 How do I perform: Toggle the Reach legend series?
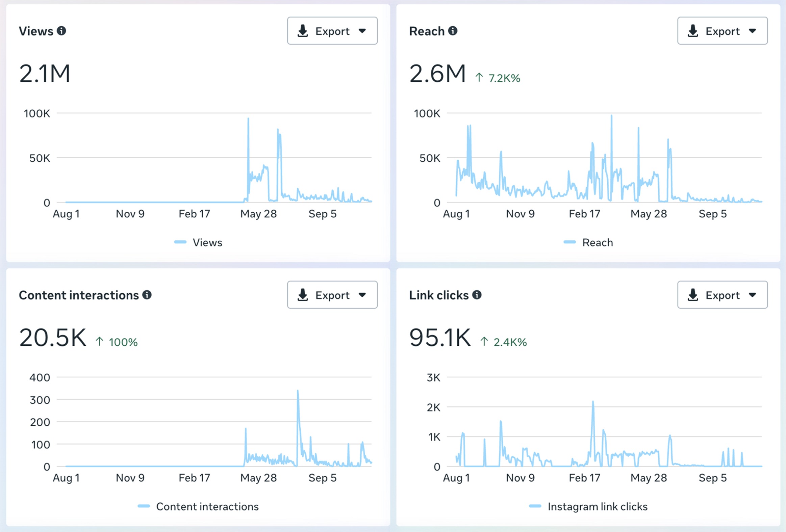click(588, 242)
